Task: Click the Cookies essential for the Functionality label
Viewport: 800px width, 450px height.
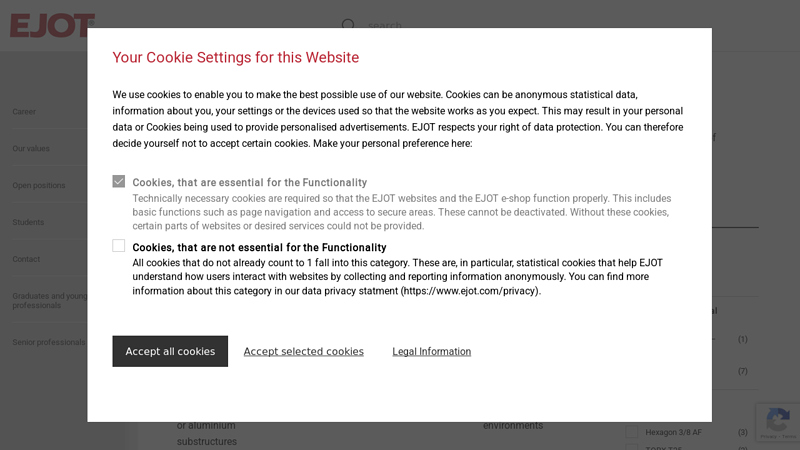Action: coord(249,183)
